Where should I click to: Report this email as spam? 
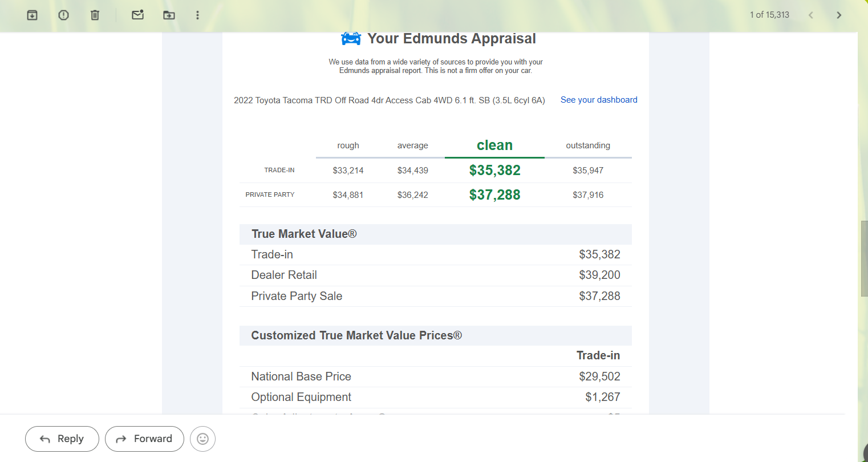[x=63, y=15]
